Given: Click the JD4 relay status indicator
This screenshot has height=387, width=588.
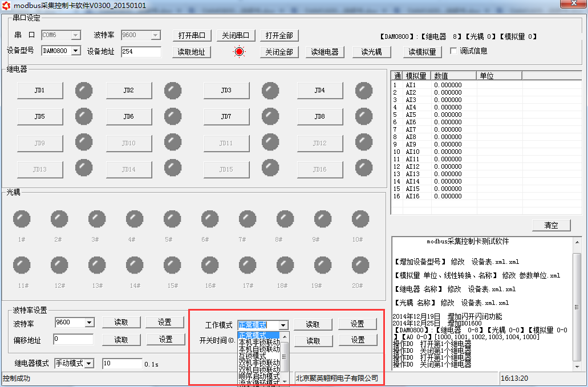Looking at the screenshot, I should pos(363,90).
